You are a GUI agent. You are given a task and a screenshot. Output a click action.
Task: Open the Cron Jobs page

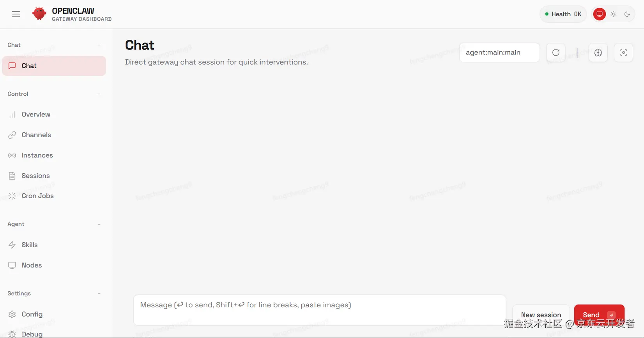coord(54,196)
